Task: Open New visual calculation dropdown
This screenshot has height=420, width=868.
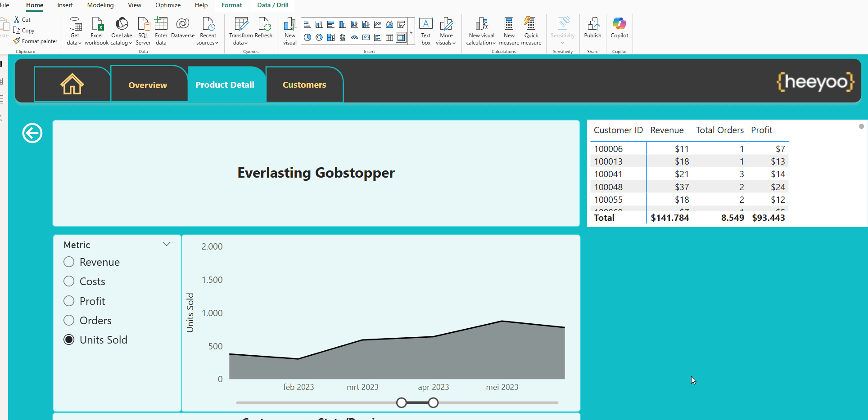Action: click(x=481, y=31)
